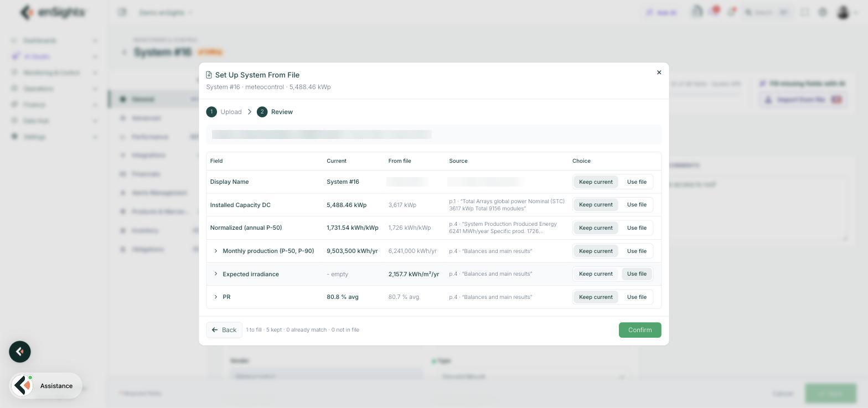Click the step 1 Upload circle

click(x=211, y=112)
